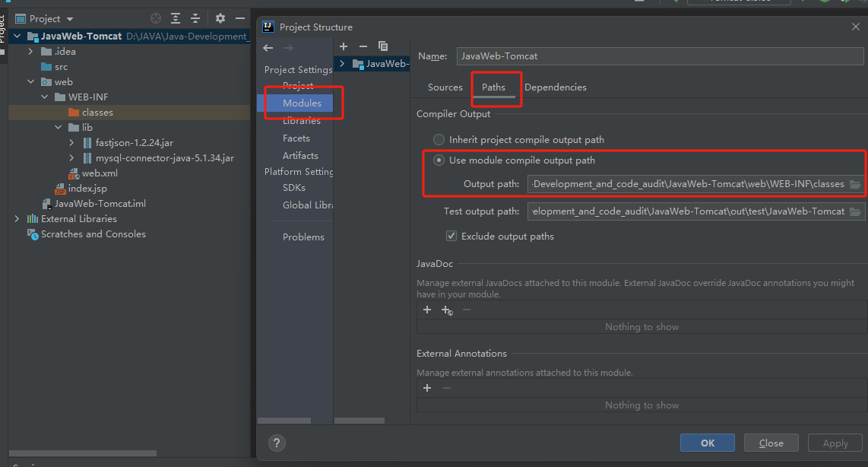The height and width of the screenshot is (467, 868).
Task: Select Use module compile output path
Action: tap(439, 160)
